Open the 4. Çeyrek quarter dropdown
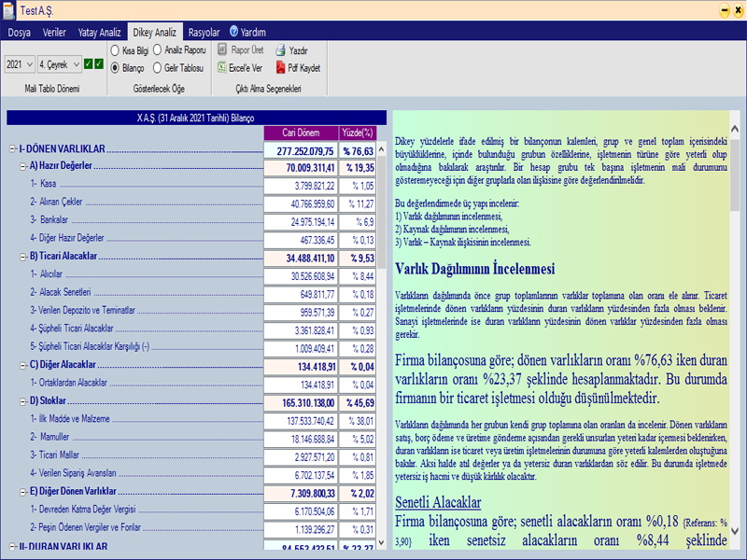The height and width of the screenshot is (560, 747). click(60, 64)
